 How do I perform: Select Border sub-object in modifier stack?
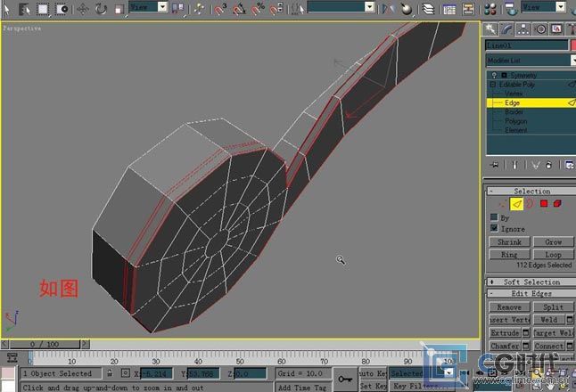point(514,111)
